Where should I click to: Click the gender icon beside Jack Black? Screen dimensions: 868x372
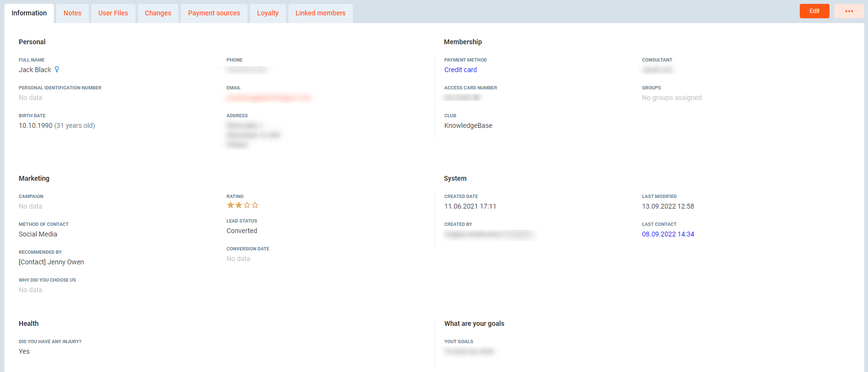coord(57,70)
